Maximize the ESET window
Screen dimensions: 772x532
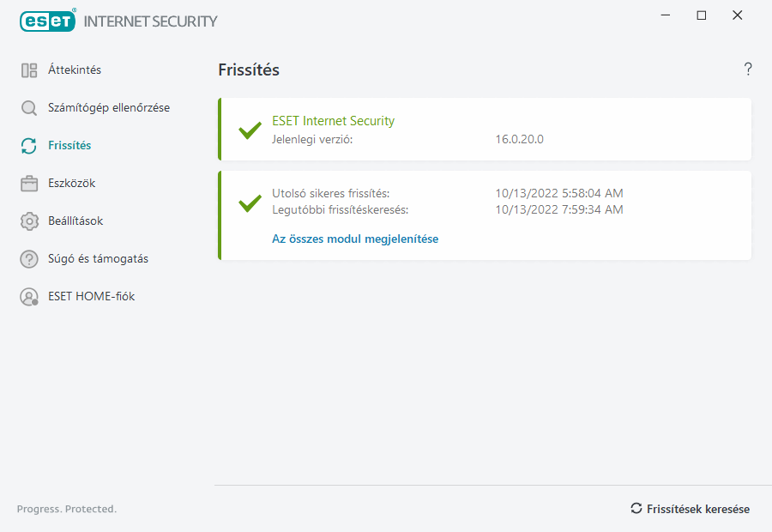pos(702,15)
